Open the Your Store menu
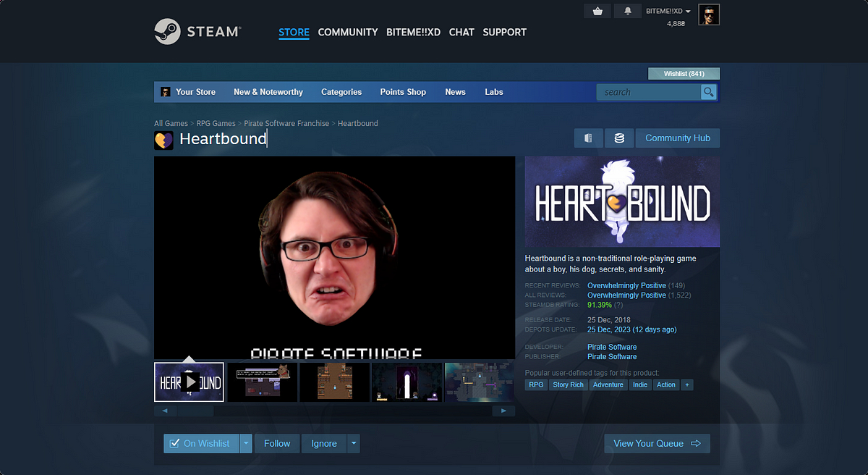Viewport: 868px width, 475px height. 195,92
